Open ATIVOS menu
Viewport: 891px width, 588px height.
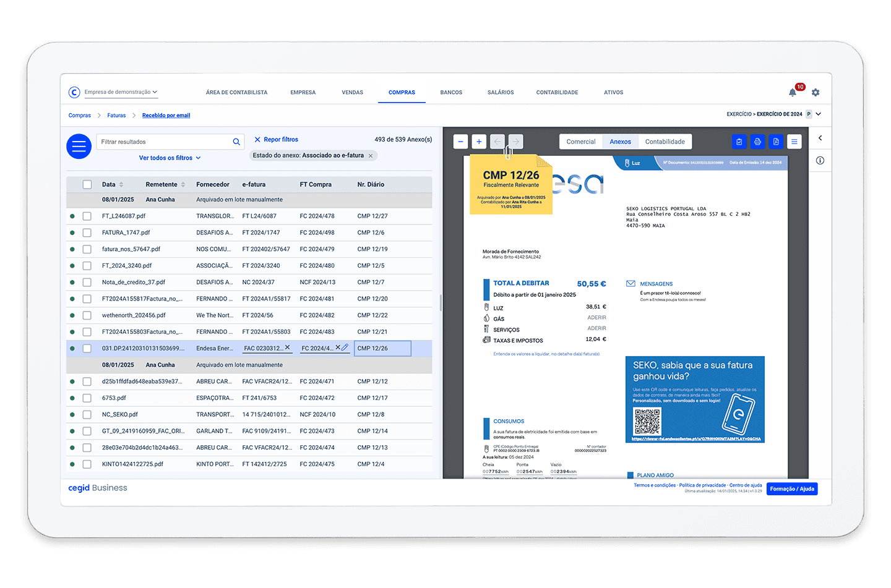pyautogui.click(x=613, y=93)
